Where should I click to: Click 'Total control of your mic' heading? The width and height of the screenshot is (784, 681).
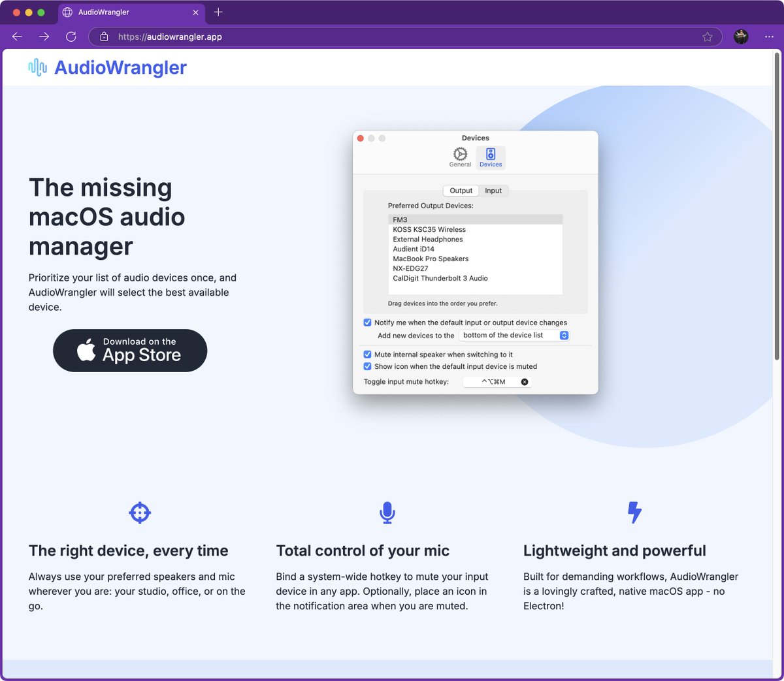tap(363, 551)
